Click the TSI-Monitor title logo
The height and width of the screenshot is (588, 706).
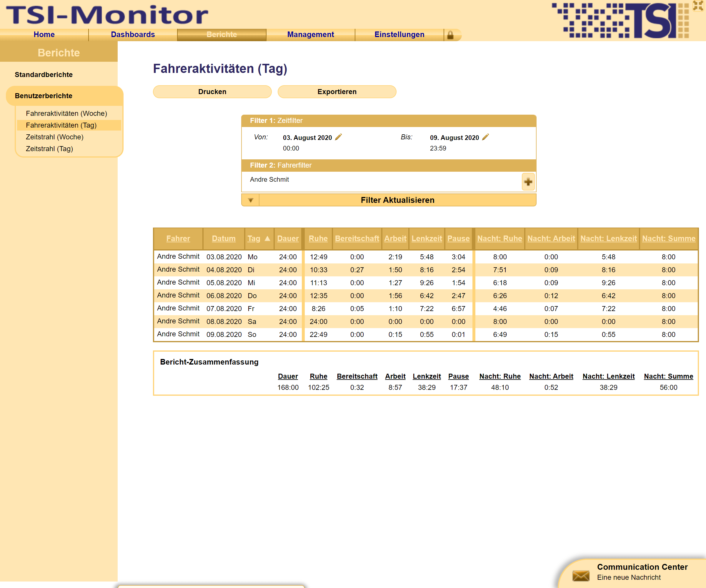point(107,15)
